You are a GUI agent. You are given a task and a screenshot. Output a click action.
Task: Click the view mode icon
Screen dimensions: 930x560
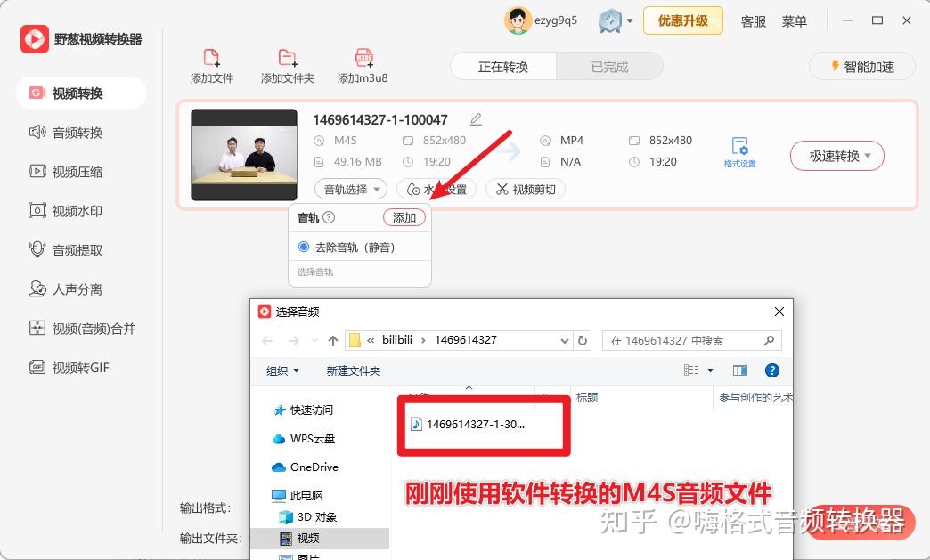tap(691, 370)
